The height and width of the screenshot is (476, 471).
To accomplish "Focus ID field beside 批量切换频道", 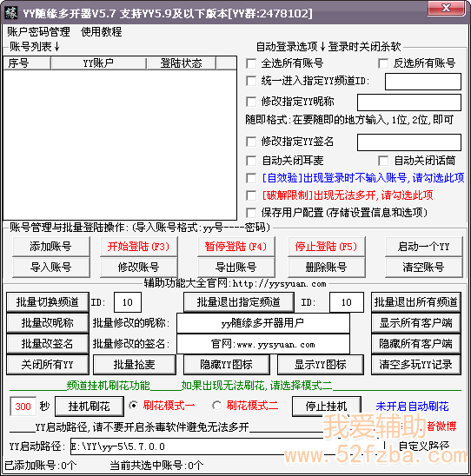I will (128, 302).
